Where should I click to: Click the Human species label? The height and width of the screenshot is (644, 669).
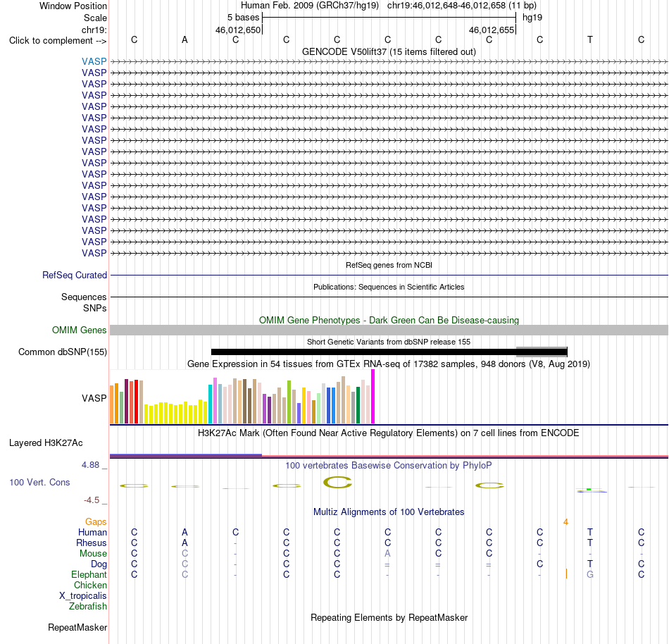pos(92,532)
